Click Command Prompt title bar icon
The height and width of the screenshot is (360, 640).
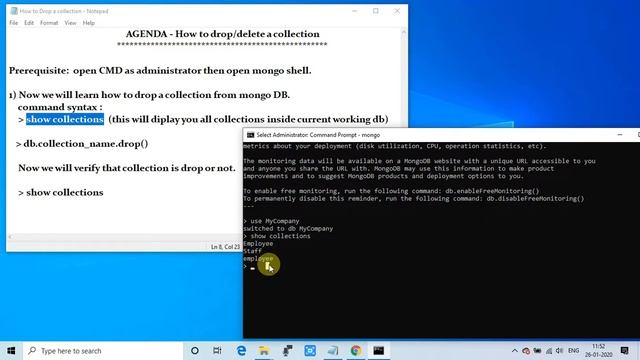[250, 135]
